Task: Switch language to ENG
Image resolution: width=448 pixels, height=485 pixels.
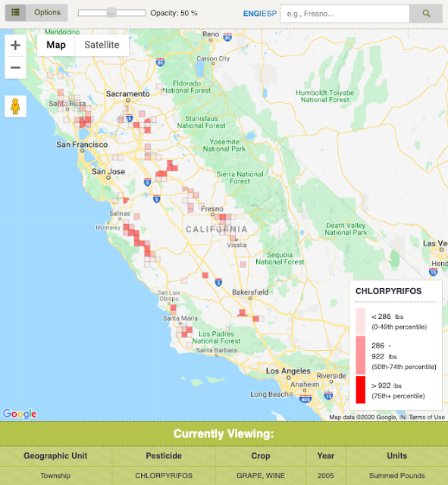Action: [251, 14]
